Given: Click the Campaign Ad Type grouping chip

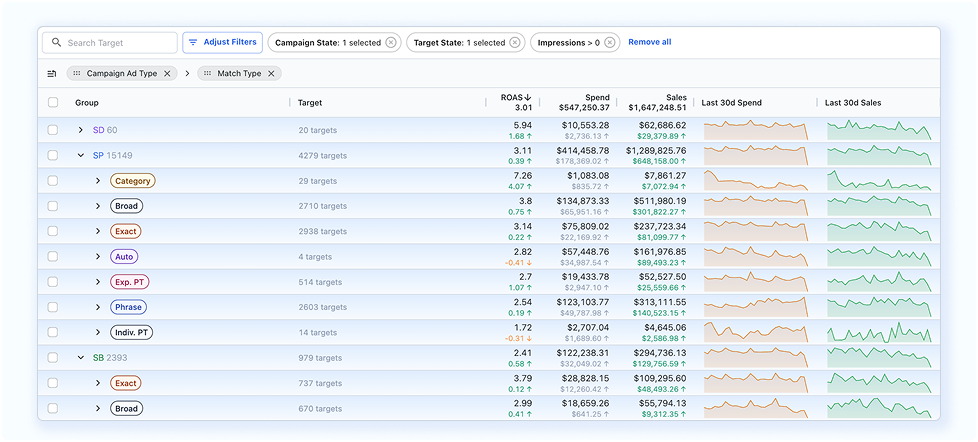Looking at the screenshot, I should (122, 74).
